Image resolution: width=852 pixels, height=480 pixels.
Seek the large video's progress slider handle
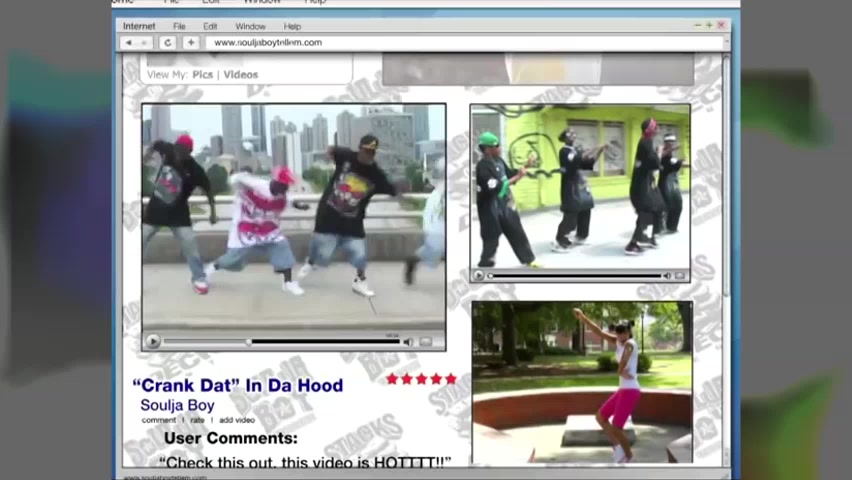point(248,342)
